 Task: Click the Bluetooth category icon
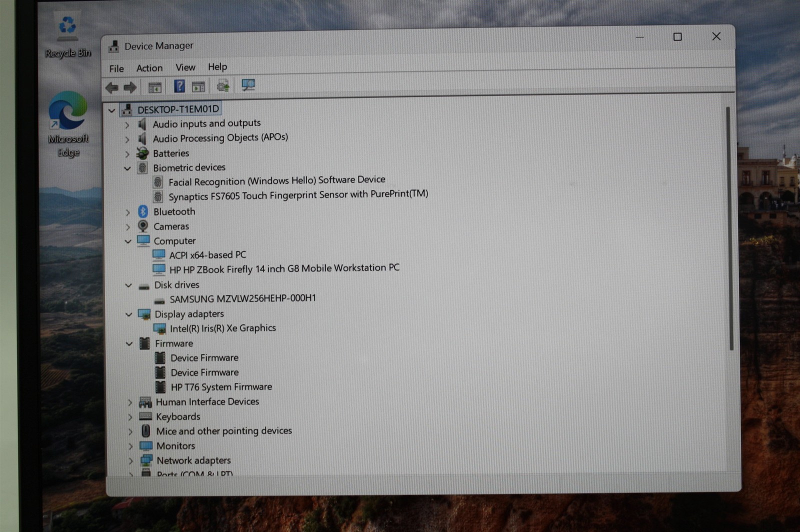click(143, 211)
